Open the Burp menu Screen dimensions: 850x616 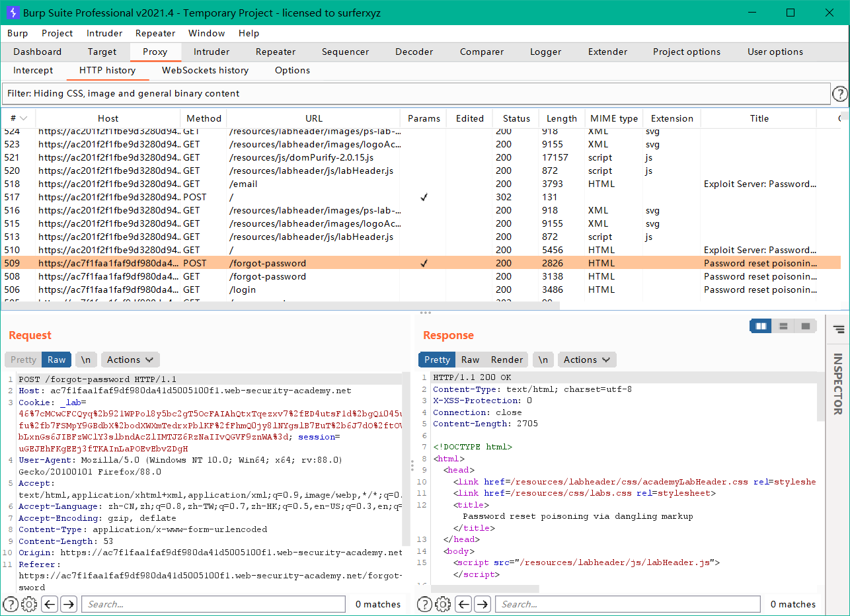tap(18, 33)
